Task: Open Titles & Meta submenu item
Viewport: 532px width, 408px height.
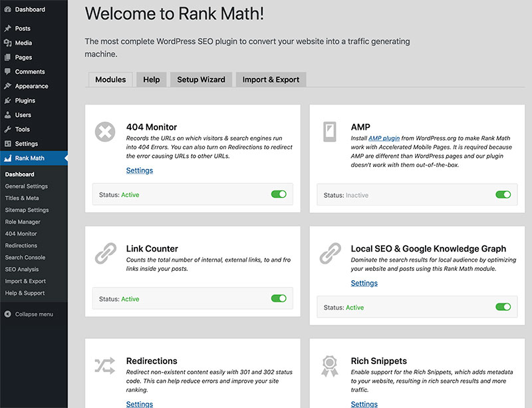Action: pyautogui.click(x=22, y=198)
